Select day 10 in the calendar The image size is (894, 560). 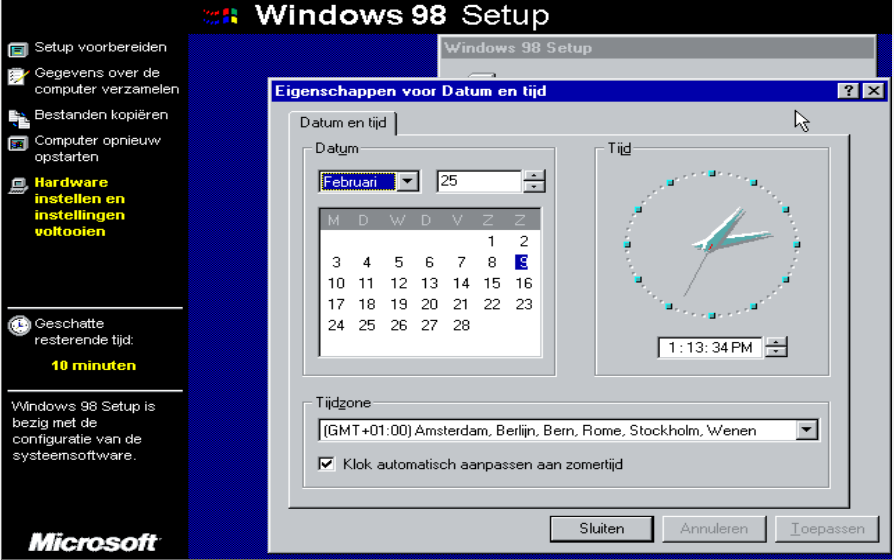click(x=336, y=283)
